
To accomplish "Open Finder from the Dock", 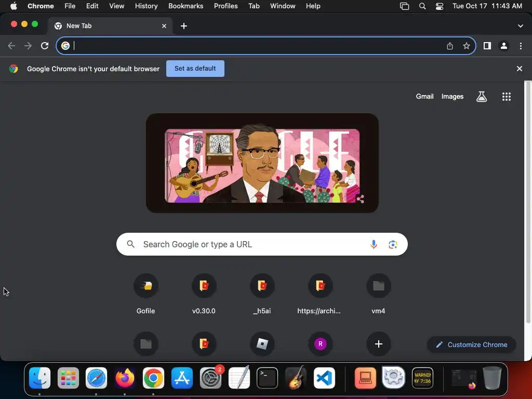I will click(x=39, y=378).
